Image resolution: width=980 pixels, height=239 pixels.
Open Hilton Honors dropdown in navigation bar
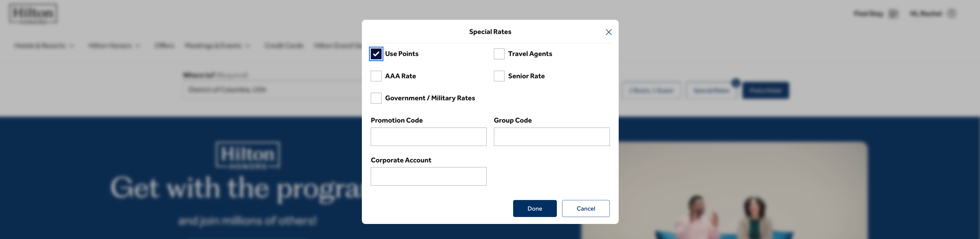[114, 46]
